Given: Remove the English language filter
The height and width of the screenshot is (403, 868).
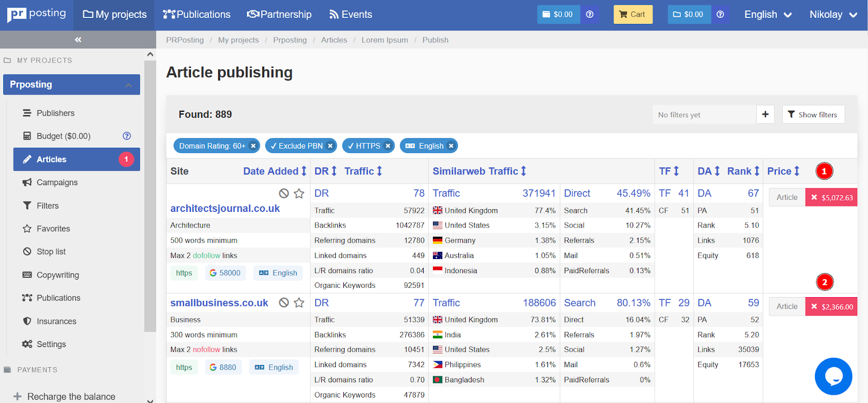Looking at the screenshot, I should tap(451, 146).
